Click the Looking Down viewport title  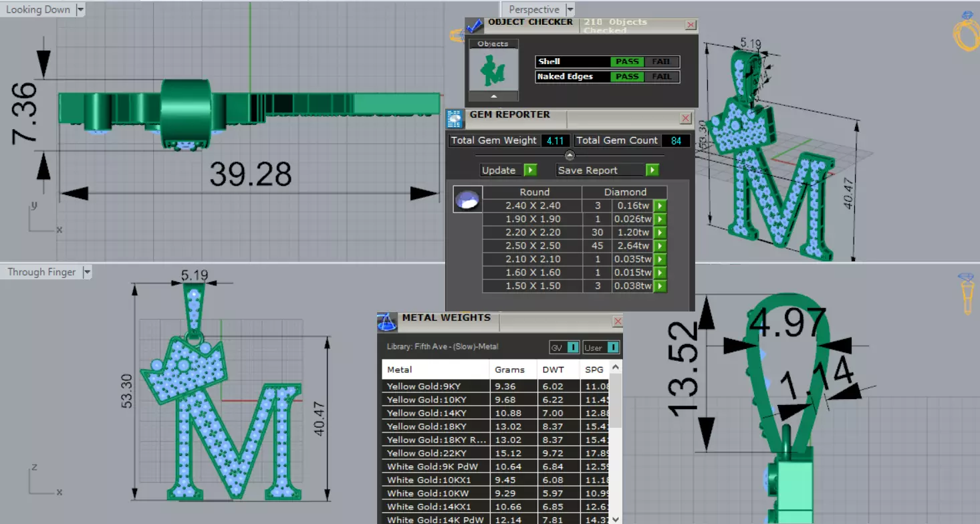pos(37,10)
